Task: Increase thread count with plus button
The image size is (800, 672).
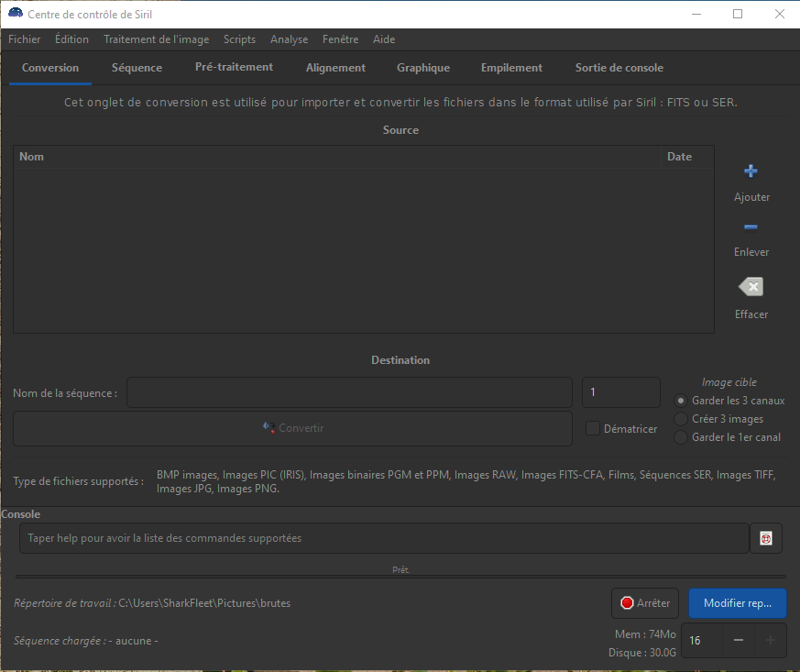Action: 770,641
